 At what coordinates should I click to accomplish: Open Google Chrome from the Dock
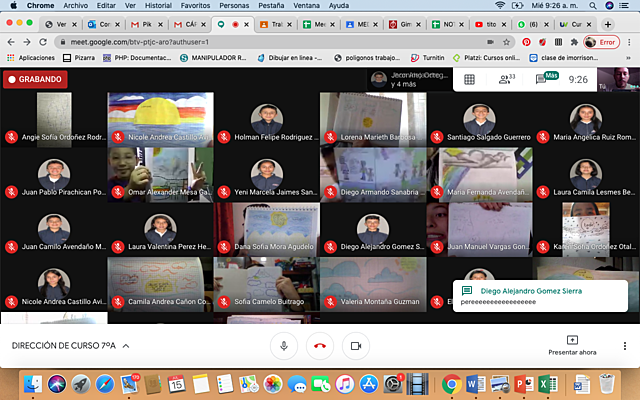pos(451,384)
